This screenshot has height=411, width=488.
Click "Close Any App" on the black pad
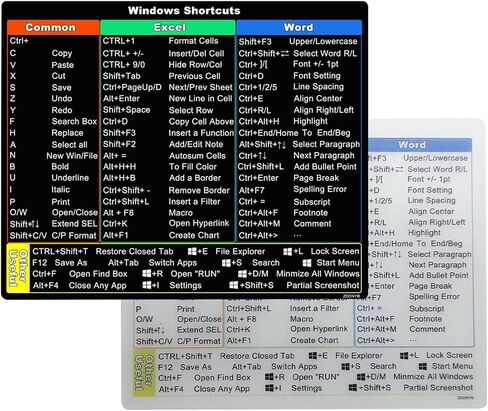click(97, 286)
